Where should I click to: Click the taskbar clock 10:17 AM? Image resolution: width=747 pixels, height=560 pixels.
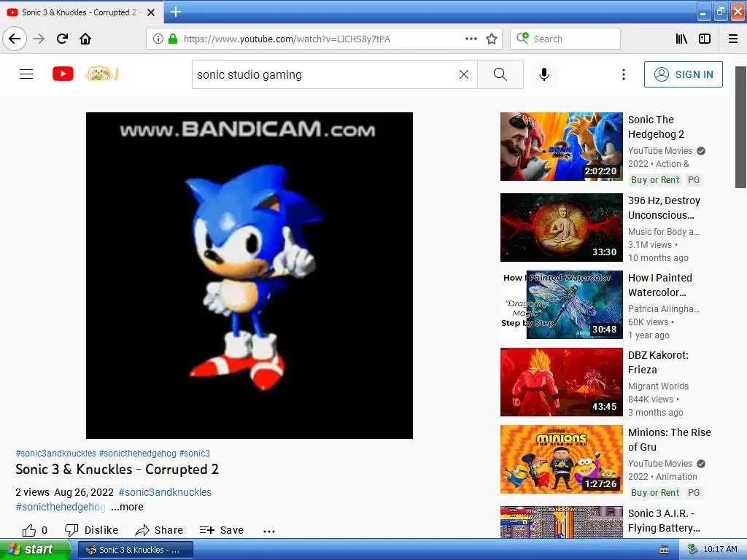click(720, 550)
